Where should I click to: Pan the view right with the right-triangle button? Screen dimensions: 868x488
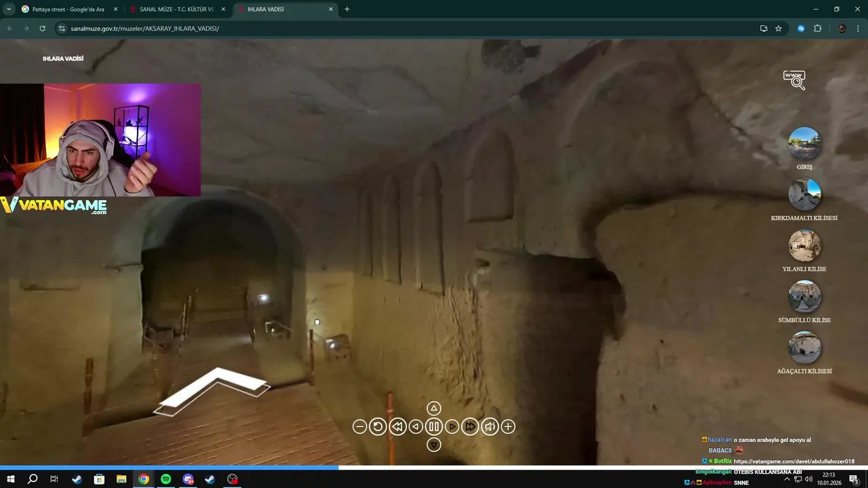[452, 426]
